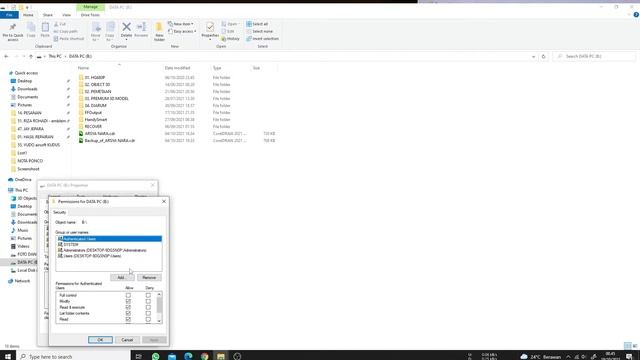Viewport: 640px width, 360px height.
Task: Tick Deny checkbox for Modify
Action: point(148,301)
